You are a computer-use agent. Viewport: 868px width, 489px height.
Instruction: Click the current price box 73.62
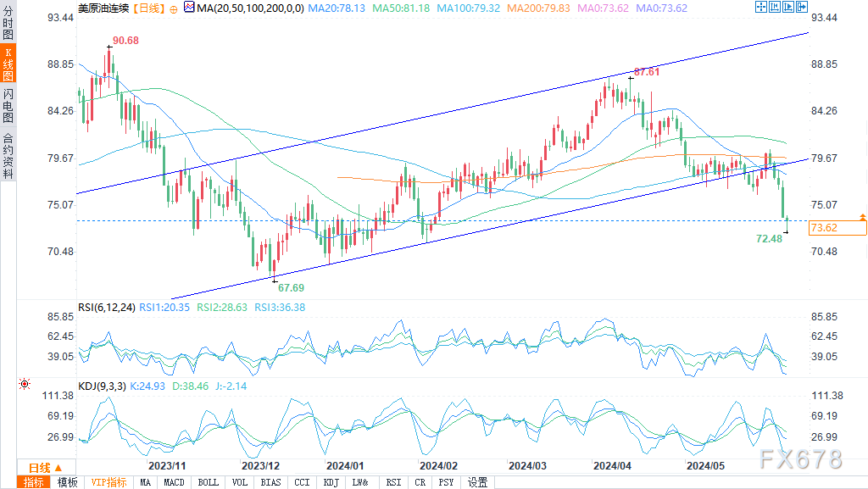click(x=837, y=228)
